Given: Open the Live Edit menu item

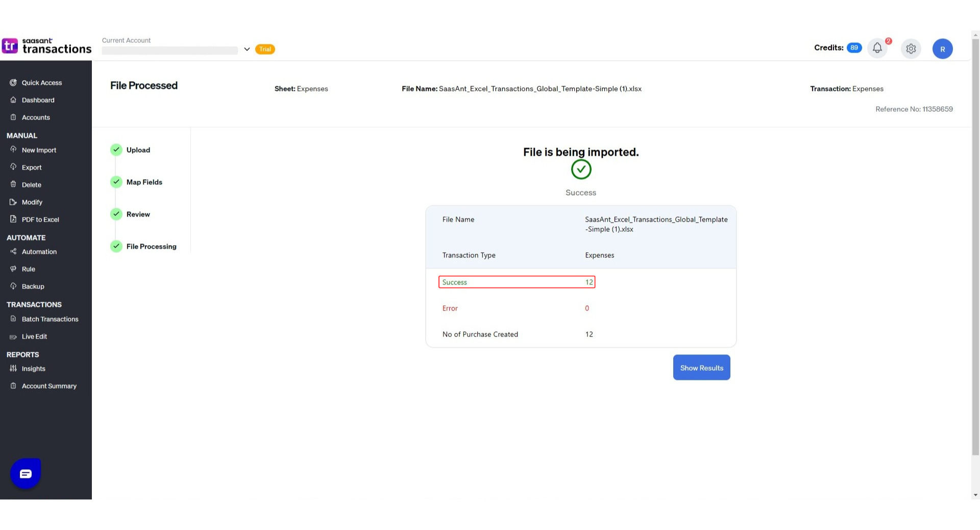Looking at the screenshot, I should point(34,336).
